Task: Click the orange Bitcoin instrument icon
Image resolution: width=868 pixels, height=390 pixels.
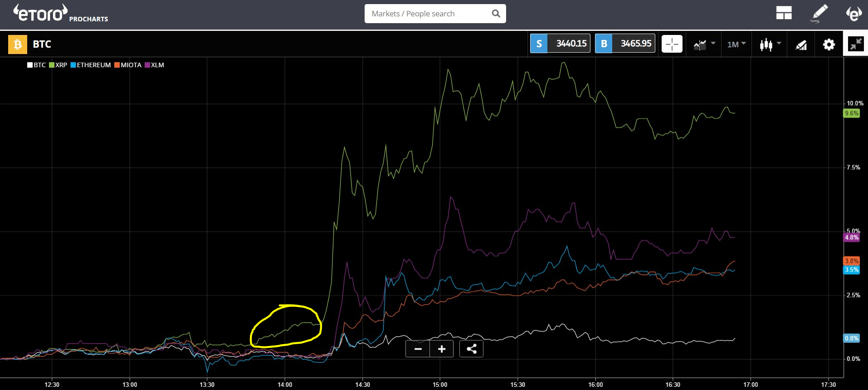Action: (x=18, y=44)
